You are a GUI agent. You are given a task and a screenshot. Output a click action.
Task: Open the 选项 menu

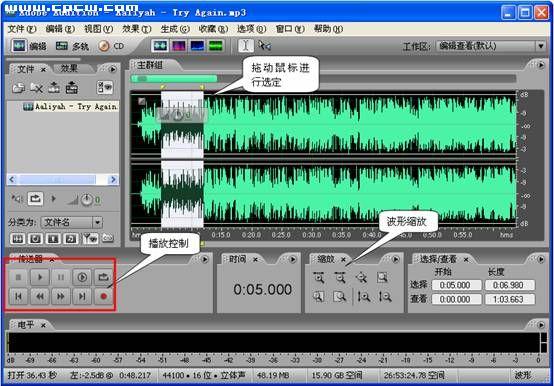[251, 29]
